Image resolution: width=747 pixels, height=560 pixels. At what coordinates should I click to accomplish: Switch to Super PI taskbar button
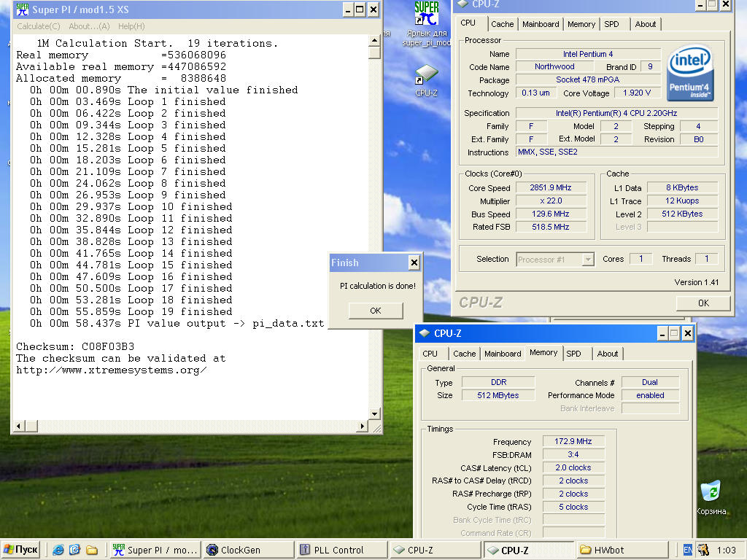tap(155, 550)
